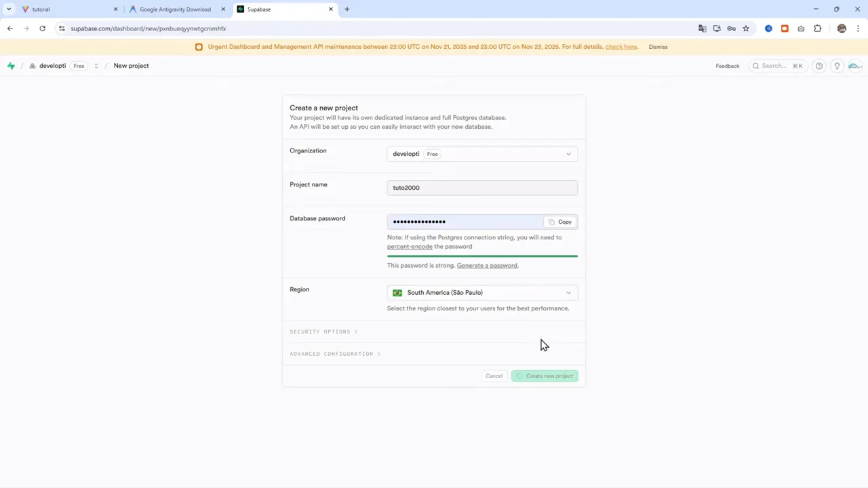Expand the SECURITY OPTIONS section
868x488 pixels.
[x=323, y=331]
